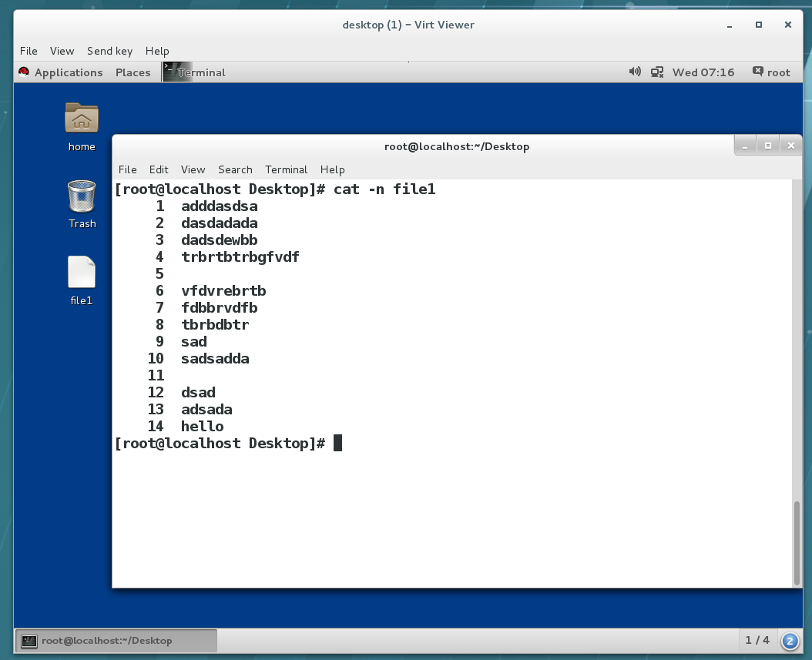Image resolution: width=812 pixels, height=660 pixels.
Task: Click the blue notification badge showing 2
Action: tap(790, 642)
